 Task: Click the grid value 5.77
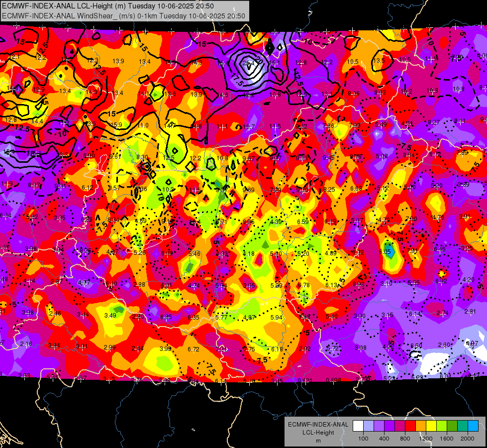coord(221,317)
